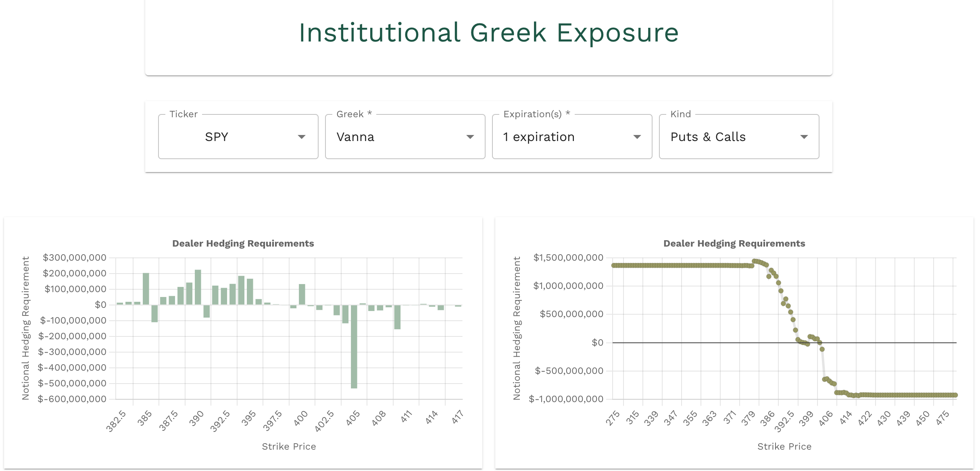This screenshot has height=471, width=980.
Task: Click the 392.5 strike label on right chart
Action: [x=785, y=421]
